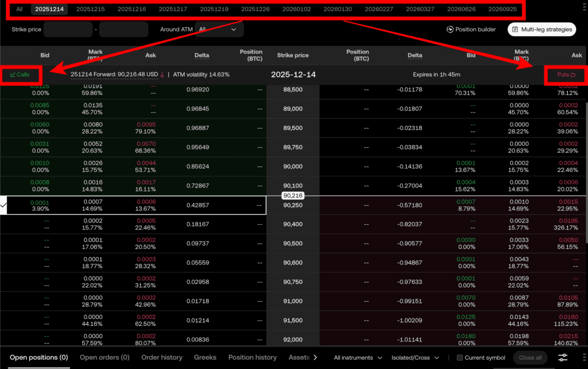Click the Multi-leg strategies button

(542, 29)
